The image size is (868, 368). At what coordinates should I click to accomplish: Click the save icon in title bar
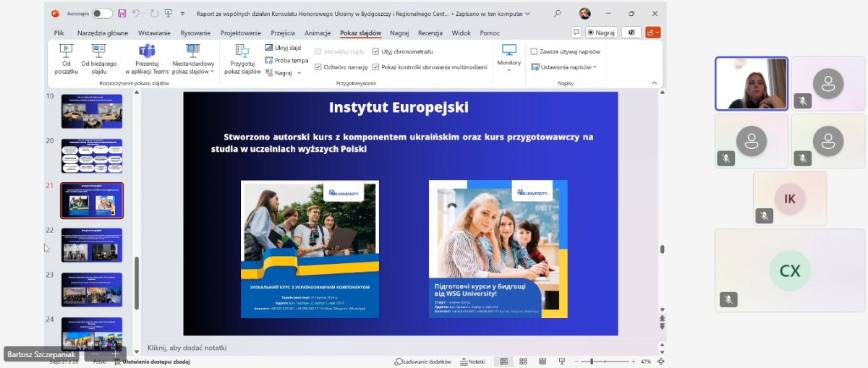click(122, 14)
